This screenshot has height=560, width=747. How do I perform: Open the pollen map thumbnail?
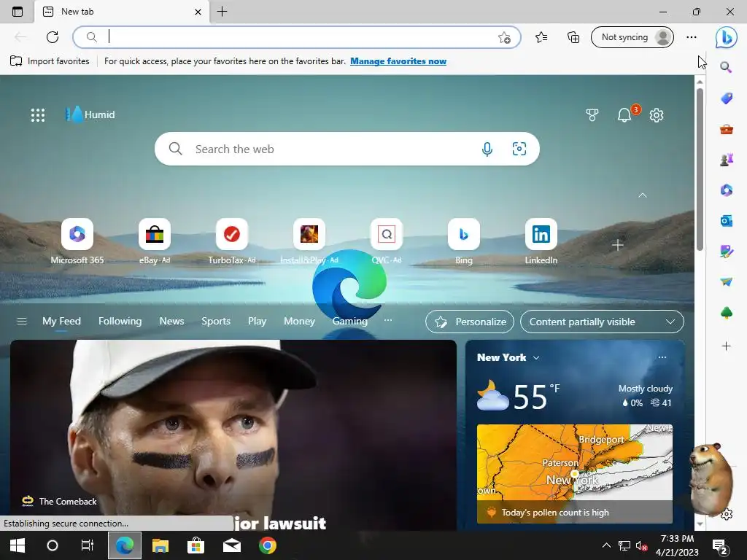click(575, 474)
